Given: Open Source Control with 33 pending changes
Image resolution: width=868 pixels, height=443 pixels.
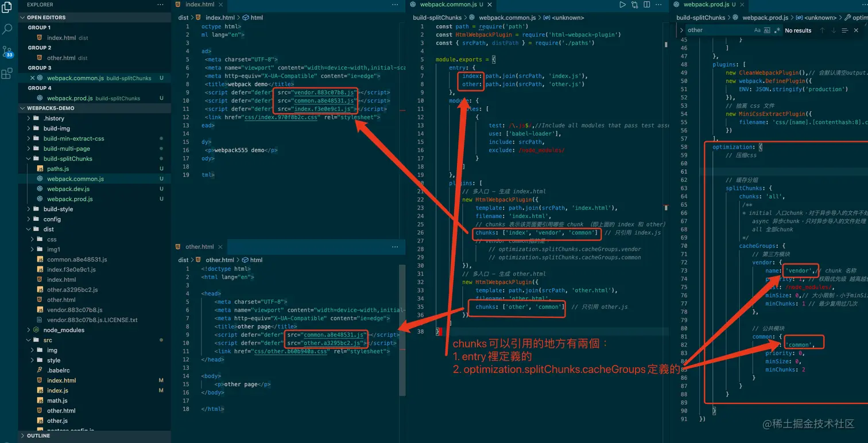Looking at the screenshot, I should point(7,52).
